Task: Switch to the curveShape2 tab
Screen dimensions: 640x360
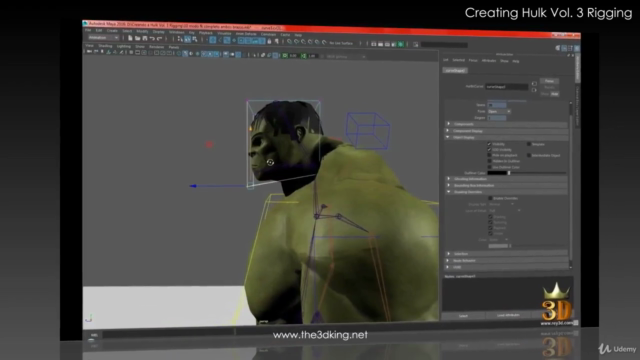Action: pyautogui.click(x=455, y=71)
